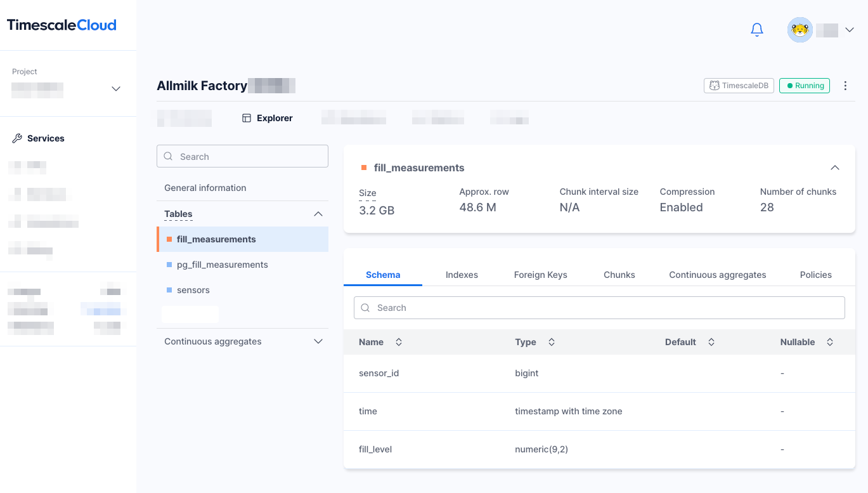The width and height of the screenshot is (868, 493).
Task: Click the TimescaleCloud logo
Action: [x=62, y=25]
